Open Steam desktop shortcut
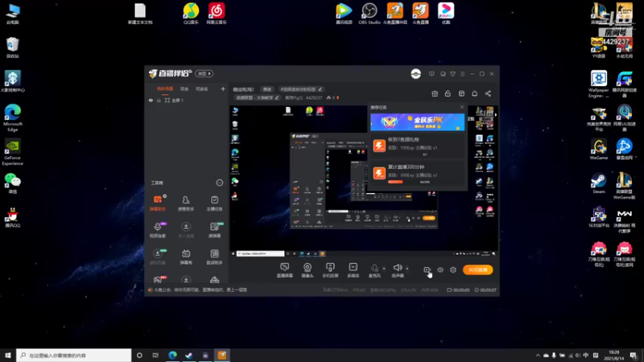Image resolution: width=644 pixels, height=362 pixels. [598, 183]
